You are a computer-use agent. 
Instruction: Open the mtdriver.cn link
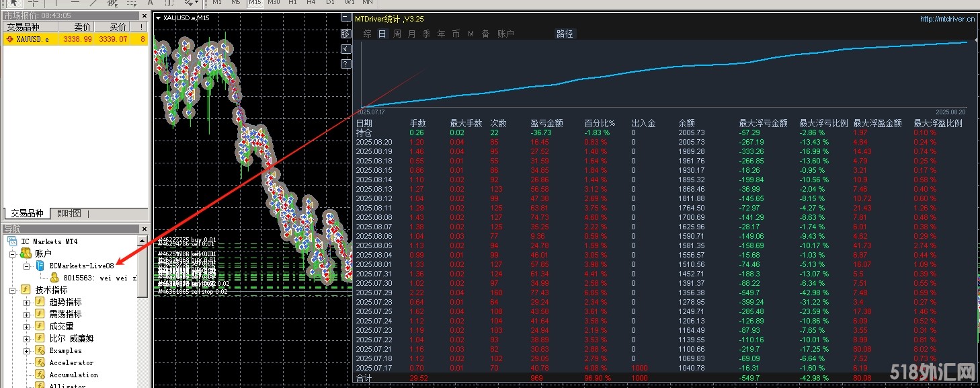(947, 19)
